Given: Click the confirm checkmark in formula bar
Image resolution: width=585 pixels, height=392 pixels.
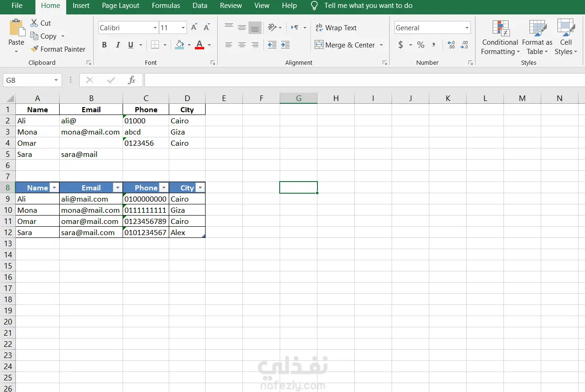Looking at the screenshot, I should pos(111,80).
